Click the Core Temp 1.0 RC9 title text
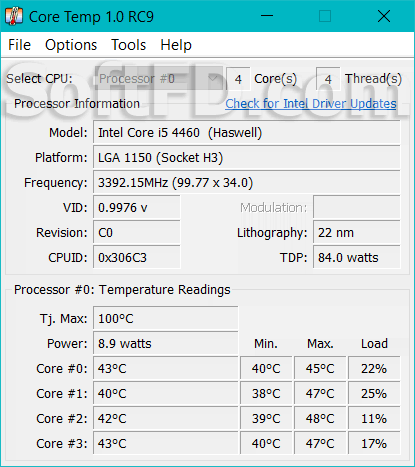Viewport: 415px width, 467px height. 91,17
